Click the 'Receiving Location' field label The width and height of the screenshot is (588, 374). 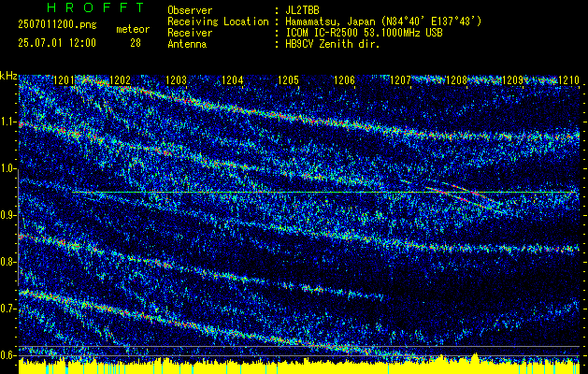(x=218, y=22)
